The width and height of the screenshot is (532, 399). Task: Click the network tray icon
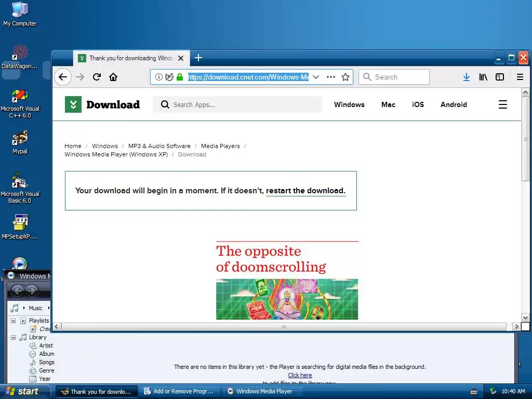coord(493,391)
